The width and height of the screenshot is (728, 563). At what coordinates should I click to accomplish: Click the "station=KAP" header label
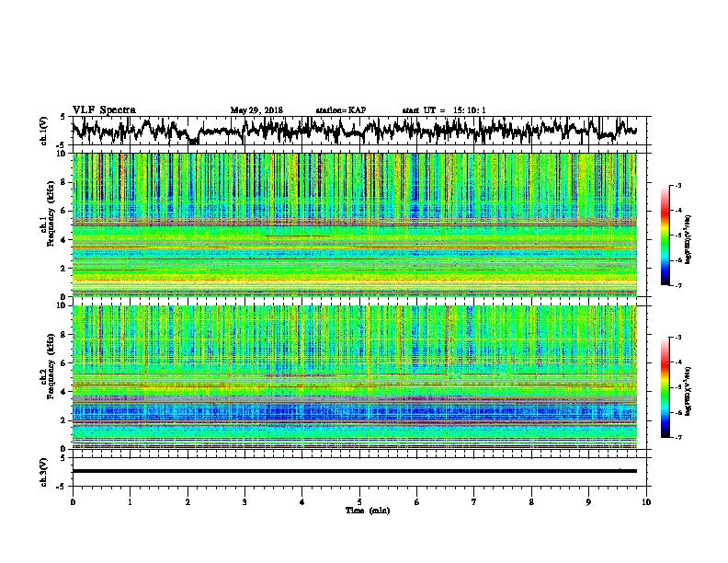point(341,110)
